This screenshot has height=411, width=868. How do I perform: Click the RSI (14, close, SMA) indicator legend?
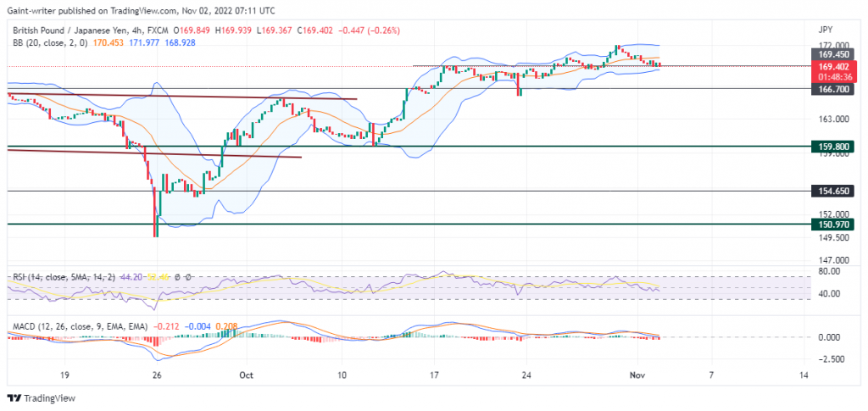64,276
